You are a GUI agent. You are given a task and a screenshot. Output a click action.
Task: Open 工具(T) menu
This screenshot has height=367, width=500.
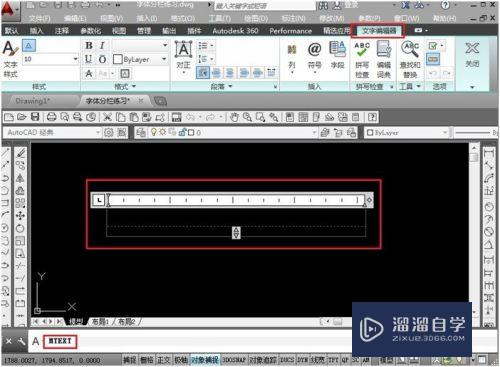(x=220, y=18)
